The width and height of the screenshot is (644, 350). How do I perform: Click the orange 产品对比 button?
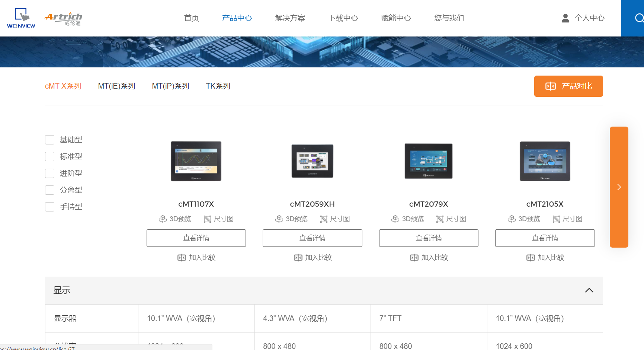point(568,86)
